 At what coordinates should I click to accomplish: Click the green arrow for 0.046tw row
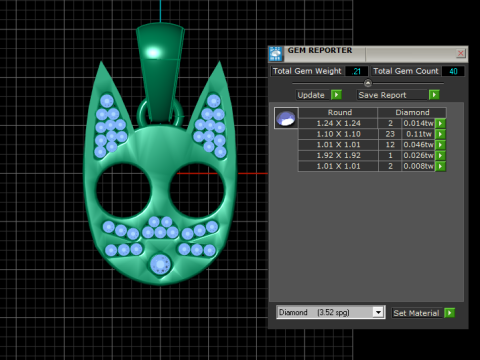coord(440,145)
